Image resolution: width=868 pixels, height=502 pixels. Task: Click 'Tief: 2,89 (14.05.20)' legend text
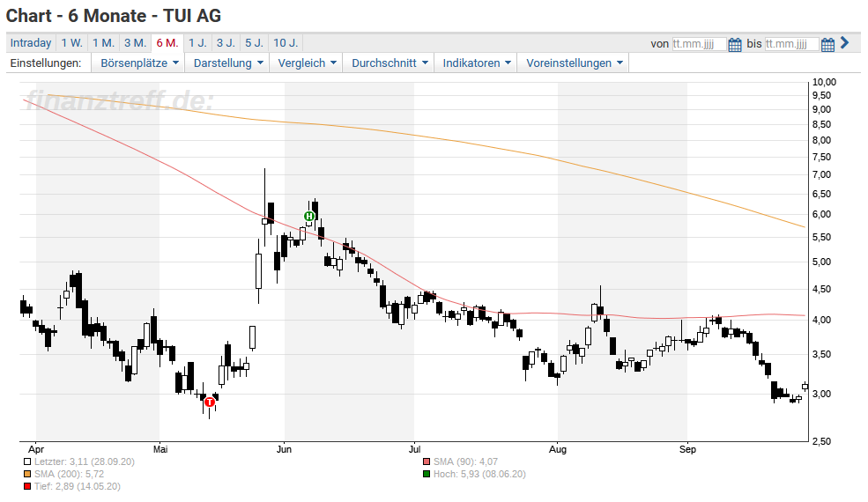[x=78, y=486]
